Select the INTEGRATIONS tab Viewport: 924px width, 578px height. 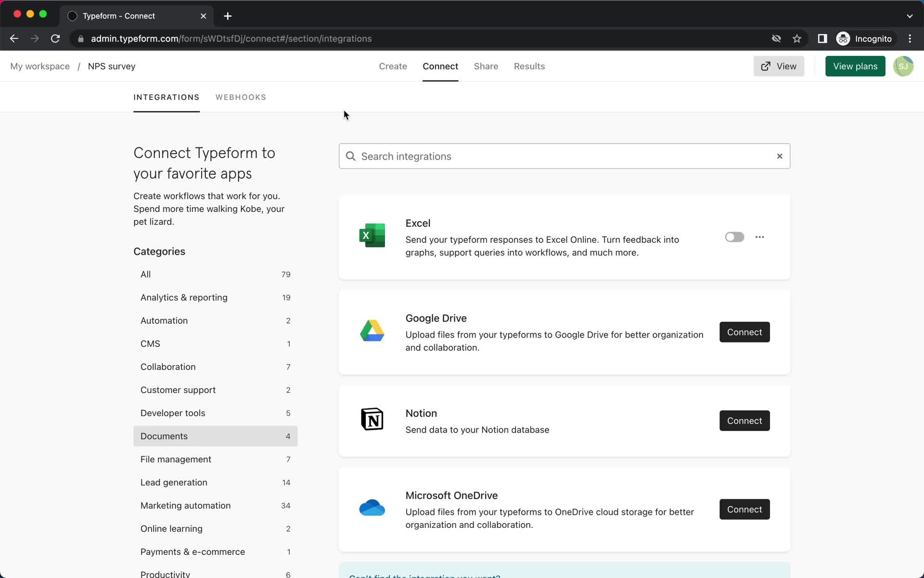click(167, 97)
